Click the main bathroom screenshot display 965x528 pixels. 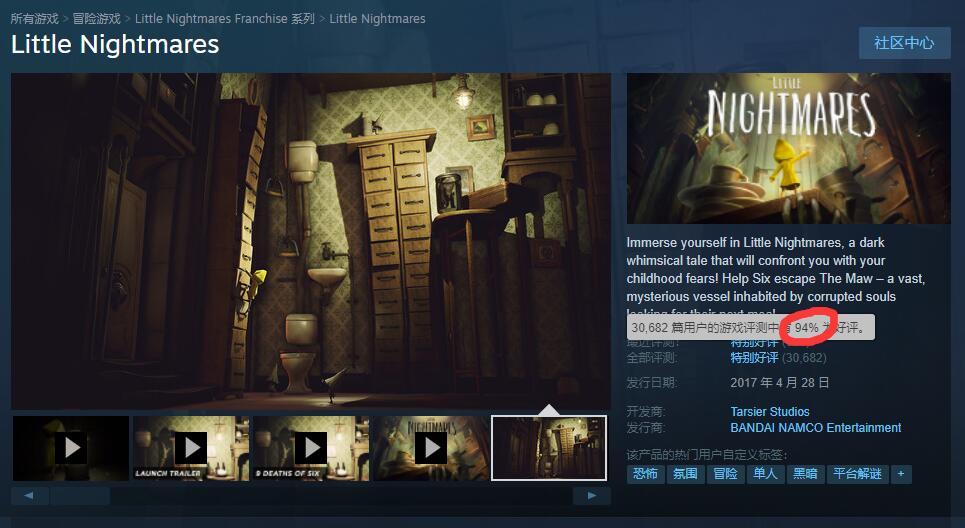[x=311, y=241]
